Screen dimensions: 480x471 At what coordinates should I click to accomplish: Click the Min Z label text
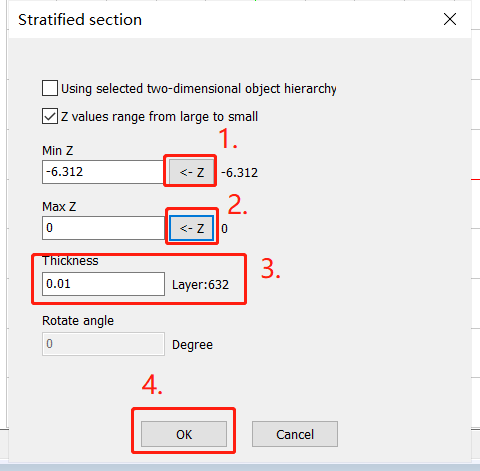tap(57, 151)
